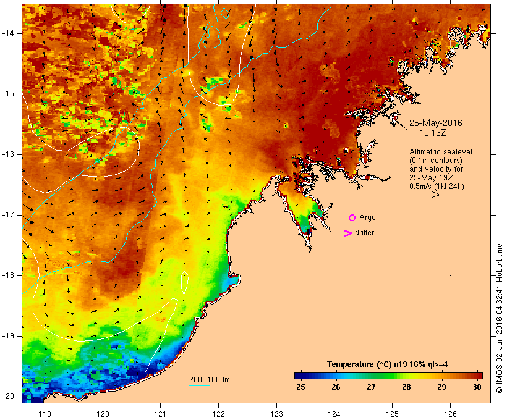Select the 27 value on temperature scale
507x420 pixels.
click(371, 387)
